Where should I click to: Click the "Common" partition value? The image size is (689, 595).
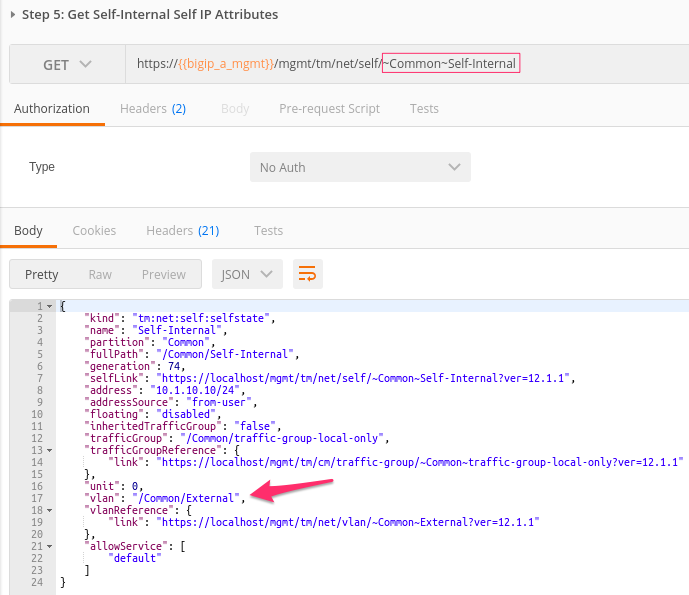186,342
